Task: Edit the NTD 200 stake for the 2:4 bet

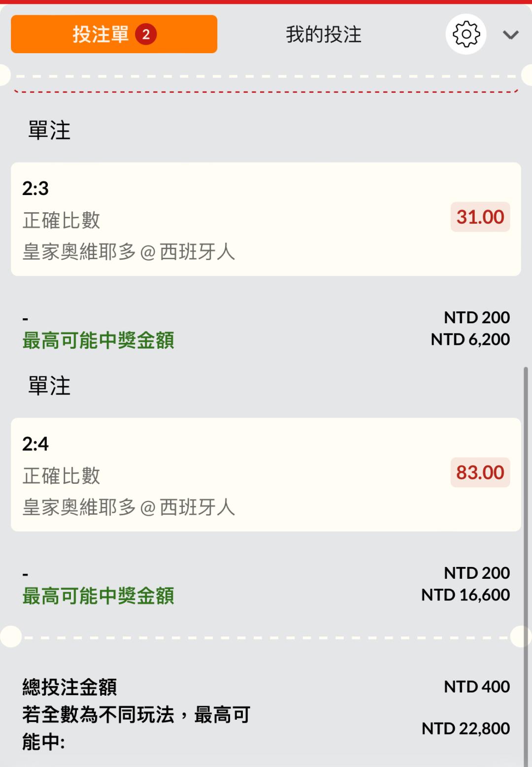Action: [x=476, y=573]
